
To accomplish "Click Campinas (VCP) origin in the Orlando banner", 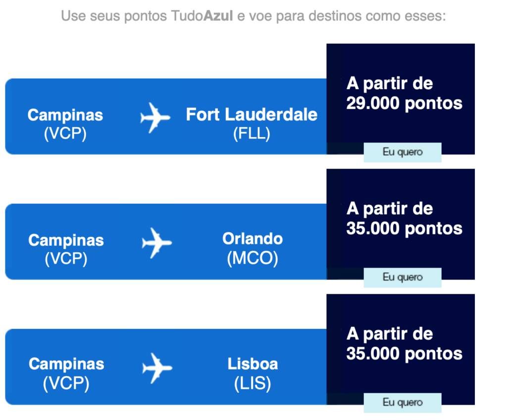I will pos(66,249).
